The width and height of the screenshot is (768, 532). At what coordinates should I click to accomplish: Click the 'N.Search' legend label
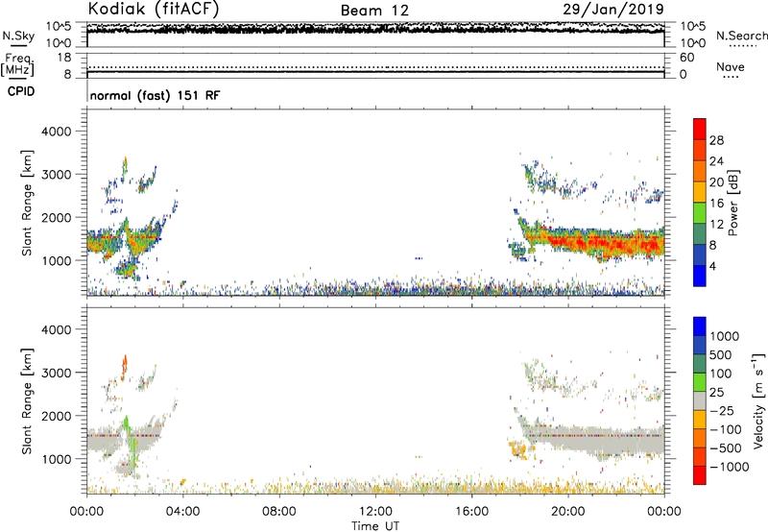point(741,36)
